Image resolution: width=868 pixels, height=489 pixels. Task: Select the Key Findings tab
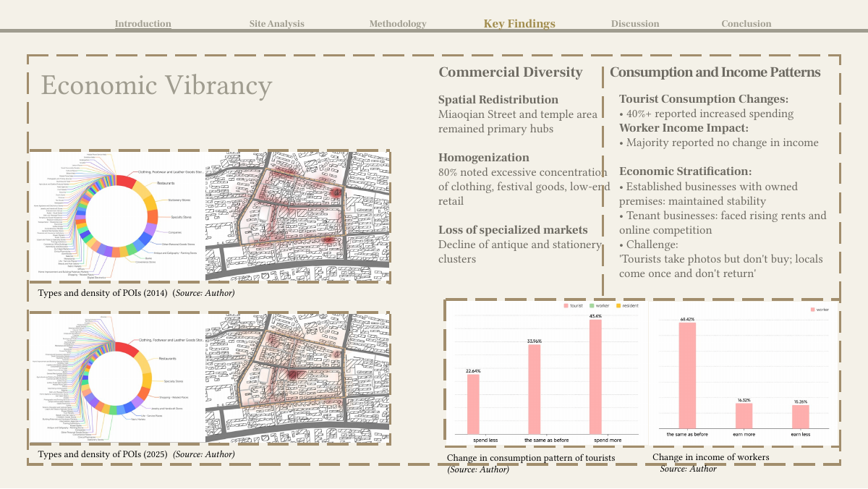tap(519, 24)
